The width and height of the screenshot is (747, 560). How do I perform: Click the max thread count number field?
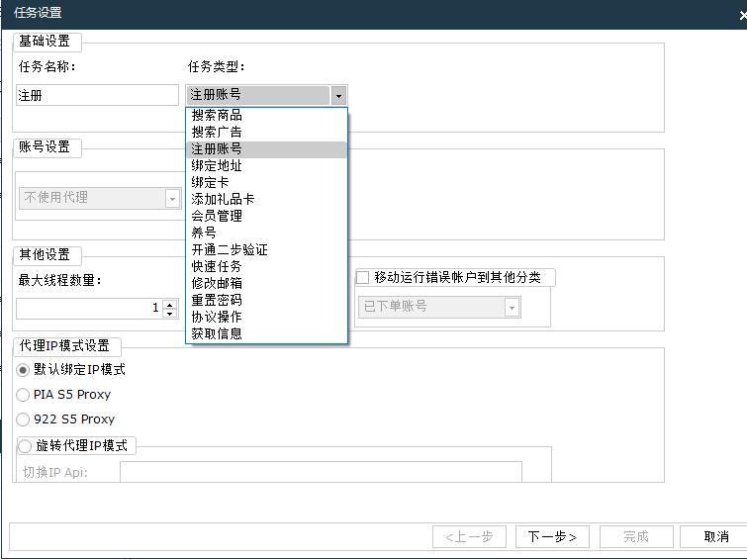[90, 309]
